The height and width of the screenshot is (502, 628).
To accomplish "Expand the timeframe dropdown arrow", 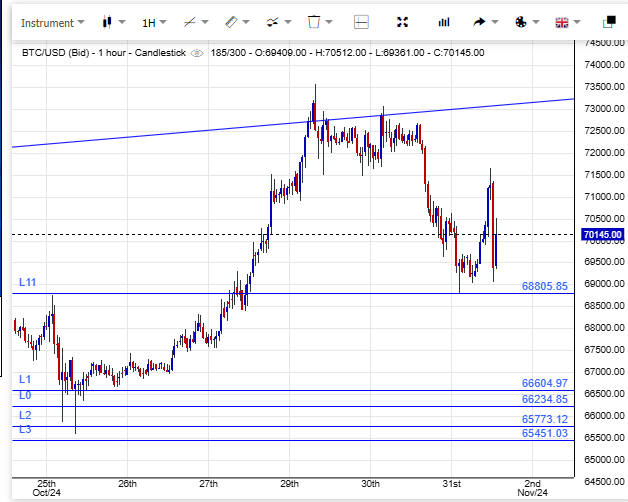I will (x=163, y=22).
